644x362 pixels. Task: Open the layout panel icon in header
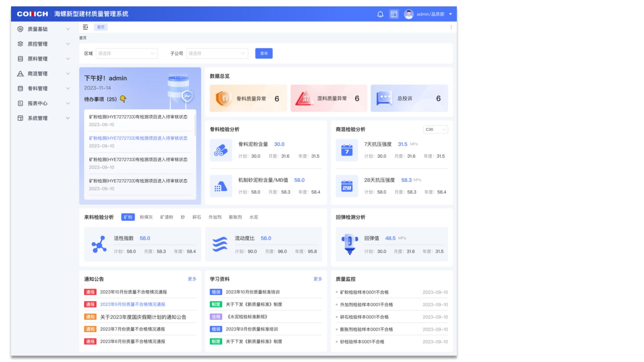[x=394, y=14]
